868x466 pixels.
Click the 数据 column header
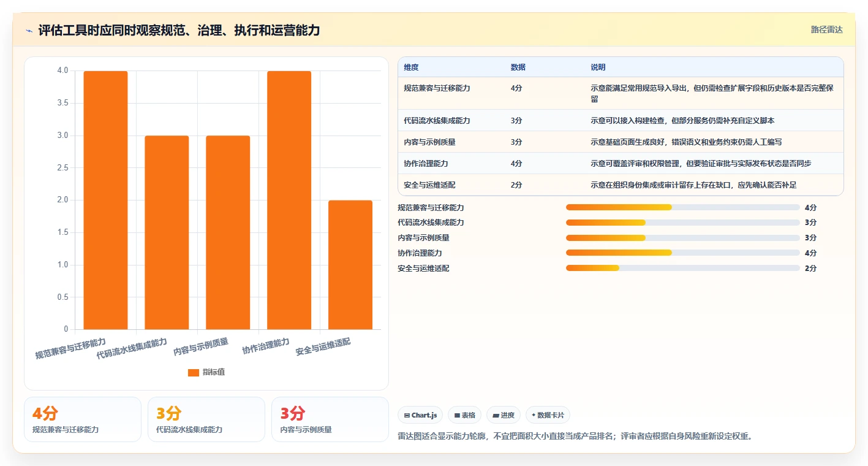point(518,67)
